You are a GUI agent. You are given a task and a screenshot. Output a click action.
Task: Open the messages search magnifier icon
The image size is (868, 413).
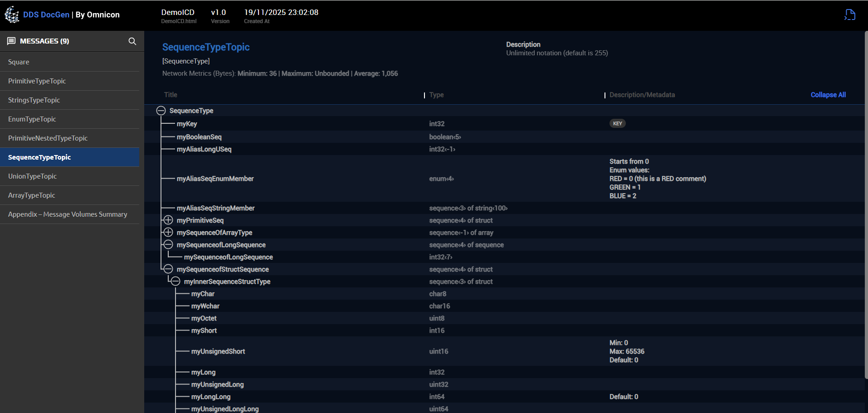coord(132,41)
